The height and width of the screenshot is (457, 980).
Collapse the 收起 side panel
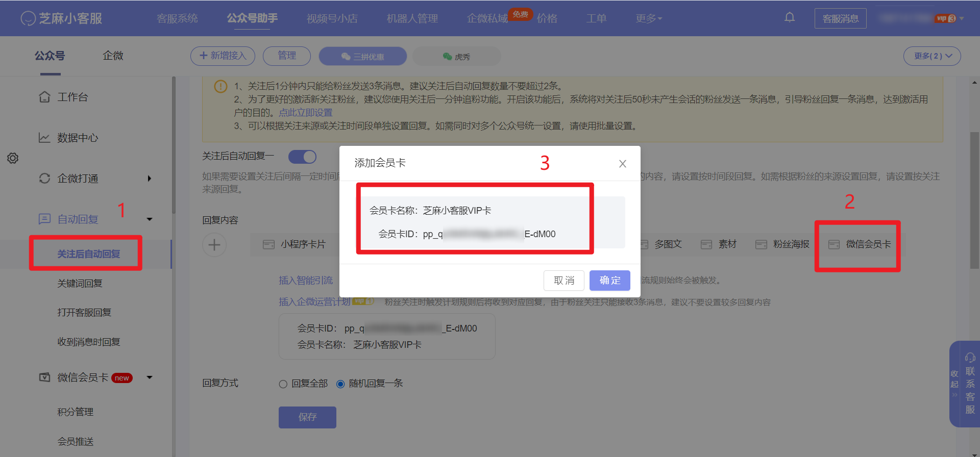(x=954, y=384)
